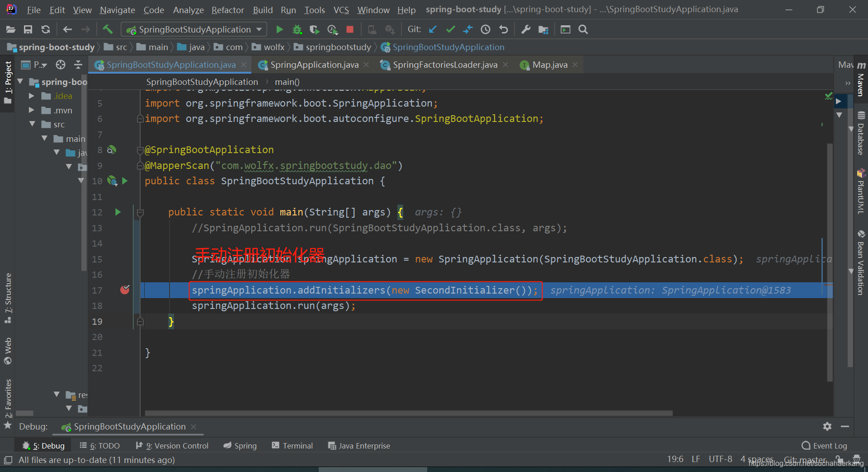Open the VCS menu
Screen dimensions: 868x472
click(341, 9)
